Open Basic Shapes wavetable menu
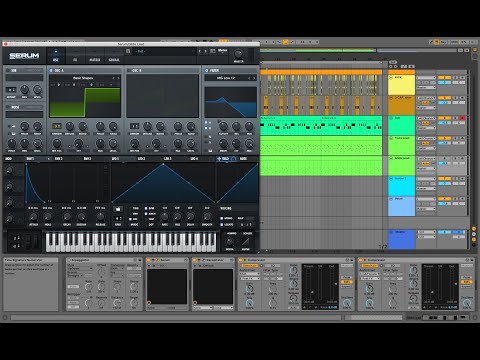Screen dimensions: 480x360 coord(83,78)
